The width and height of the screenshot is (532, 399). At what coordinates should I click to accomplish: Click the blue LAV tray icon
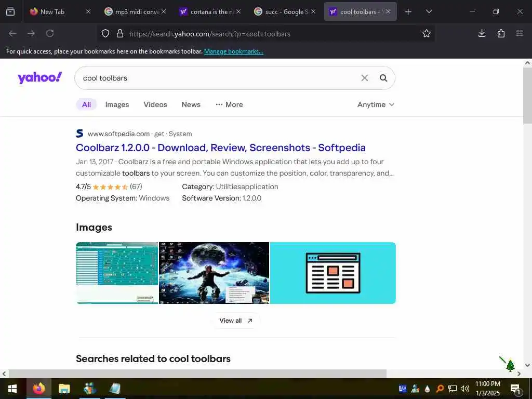point(403,389)
